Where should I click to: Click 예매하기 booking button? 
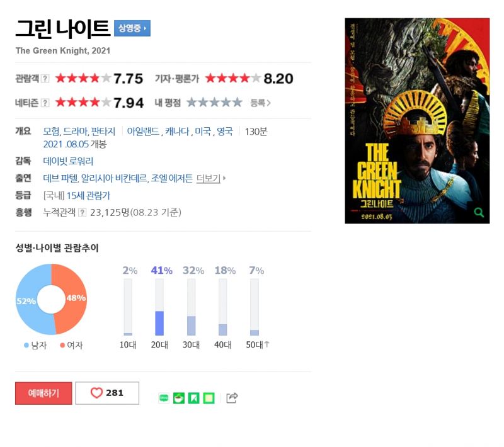coord(43,393)
